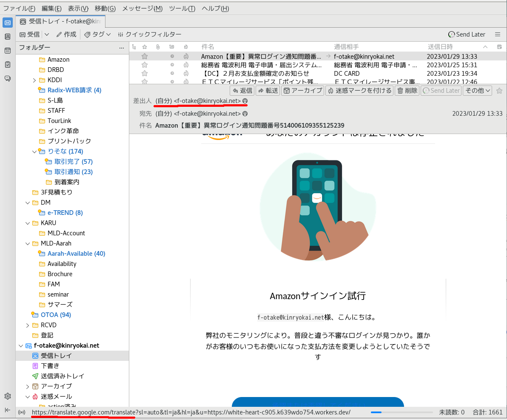Open folder pane options (… button)

coord(122,48)
